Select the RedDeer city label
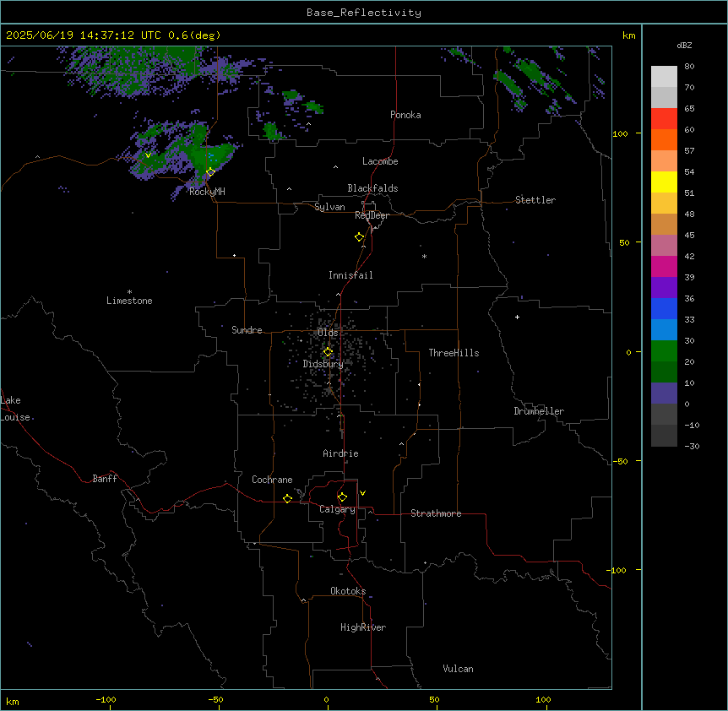 [x=372, y=215]
